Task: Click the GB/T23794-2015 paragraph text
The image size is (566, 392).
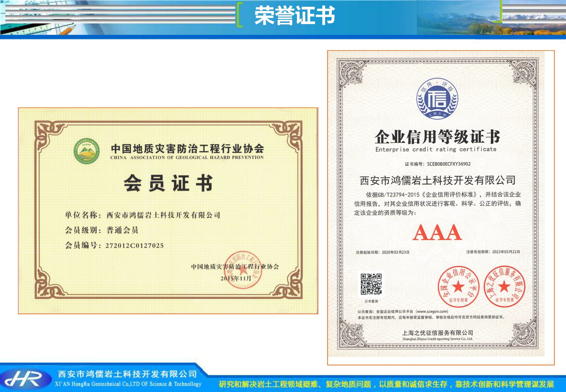Action: pos(437,204)
